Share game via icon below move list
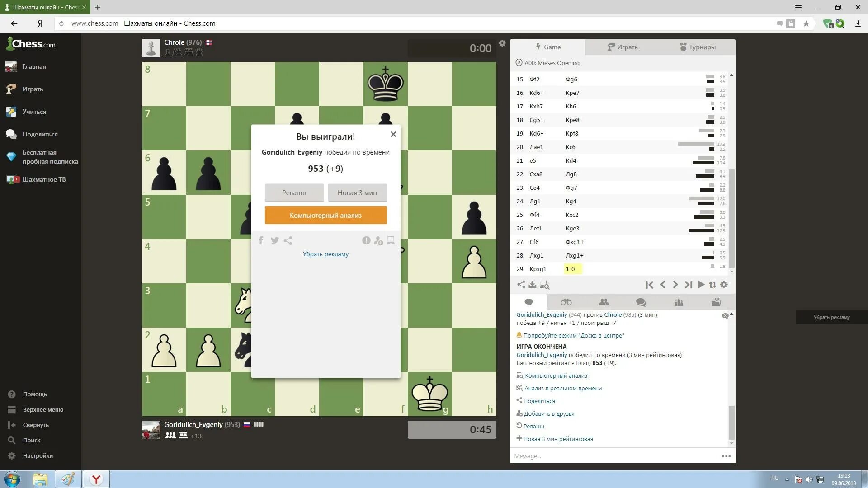 pos(521,285)
